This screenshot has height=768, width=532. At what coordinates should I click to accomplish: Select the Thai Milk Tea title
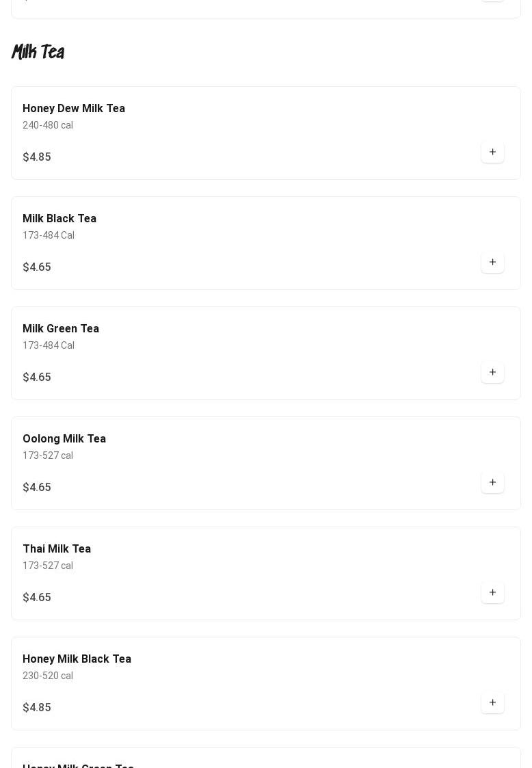pos(57,549)
